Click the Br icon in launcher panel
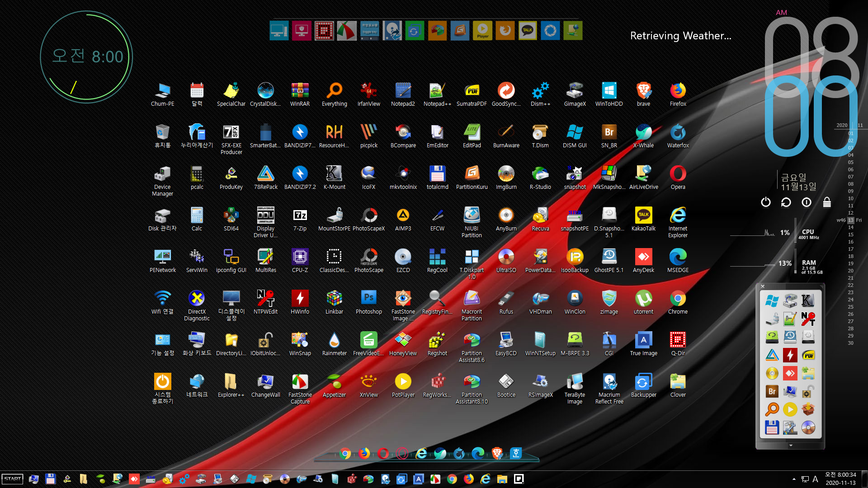Image resolution: width=868 pixels, height=488 pixels. 772,391
